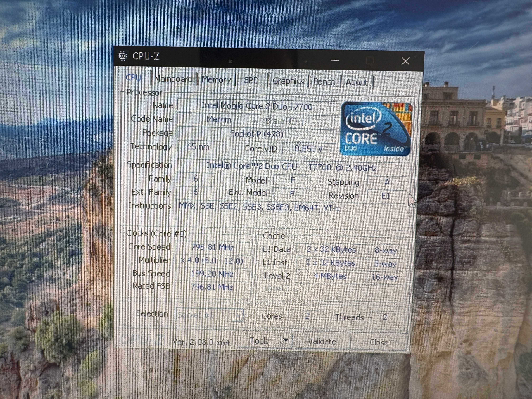This screenshot has height=399, width=532.
Task: Open the Graphics tab
Action: [x=288, y=81]
